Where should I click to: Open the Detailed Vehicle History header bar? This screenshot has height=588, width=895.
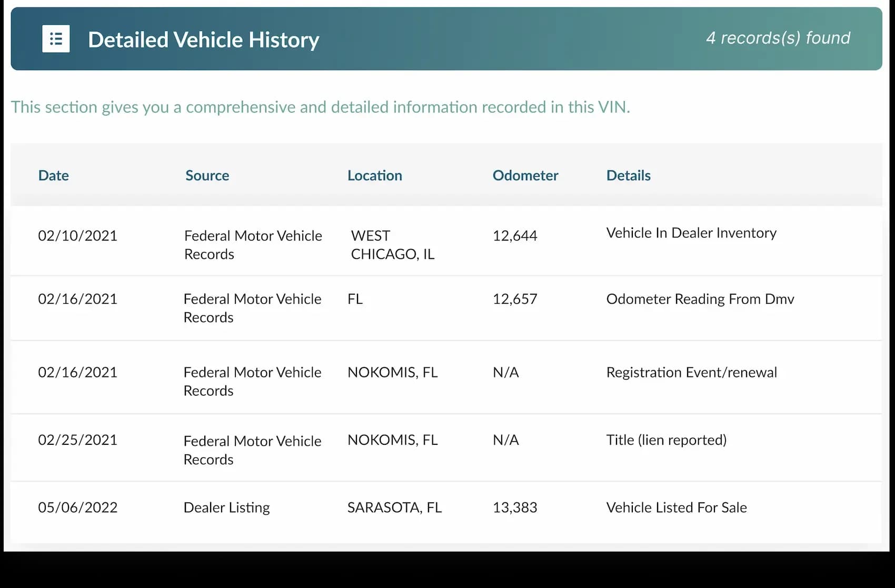click(447, 38)
